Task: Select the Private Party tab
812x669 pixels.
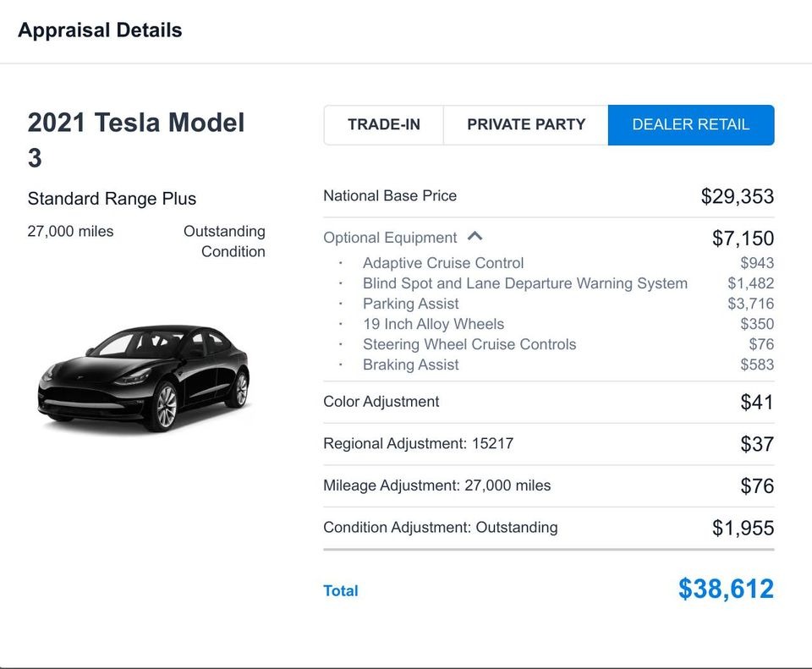Action: [526, 125]
